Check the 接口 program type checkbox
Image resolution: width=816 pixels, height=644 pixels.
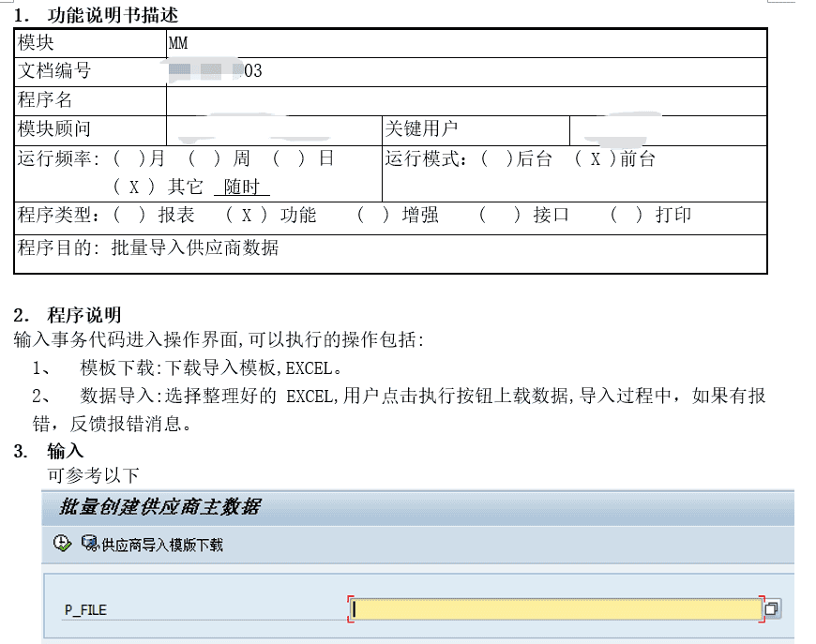pyautogui.click(x=498, y=215)
